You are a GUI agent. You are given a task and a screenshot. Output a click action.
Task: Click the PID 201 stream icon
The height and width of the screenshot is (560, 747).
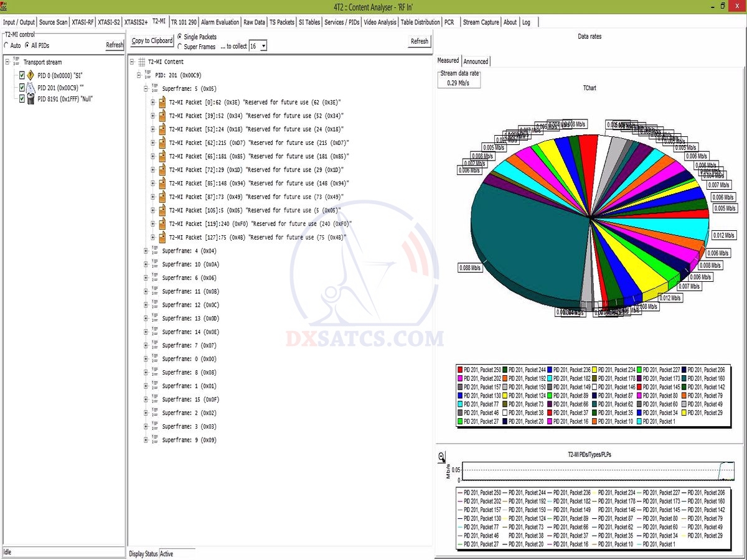[30, 87]
